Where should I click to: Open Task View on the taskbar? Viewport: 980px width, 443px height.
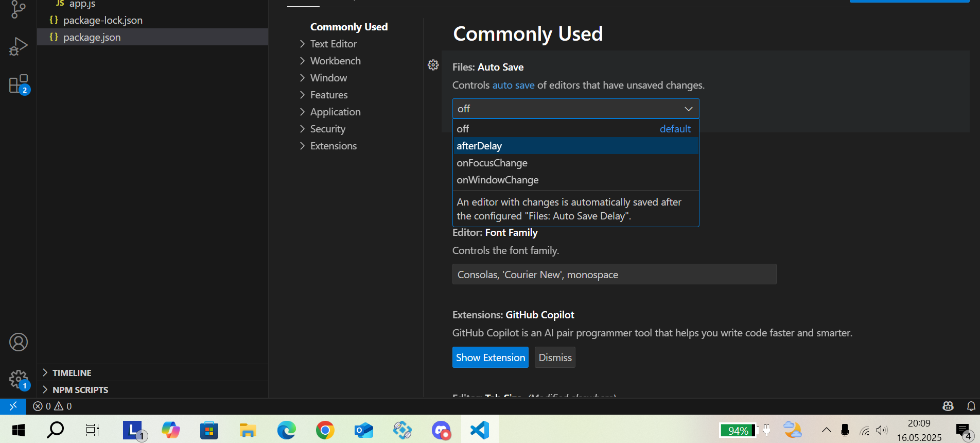pos(93,430)
